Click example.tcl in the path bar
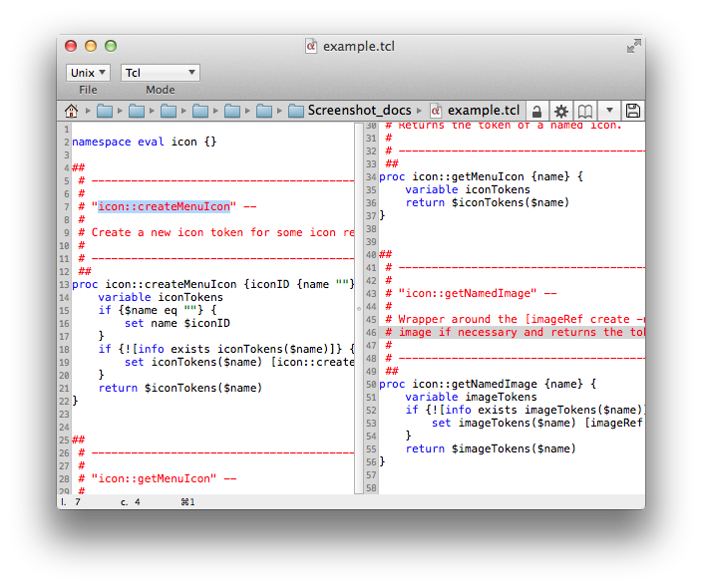 coord(475,111)
